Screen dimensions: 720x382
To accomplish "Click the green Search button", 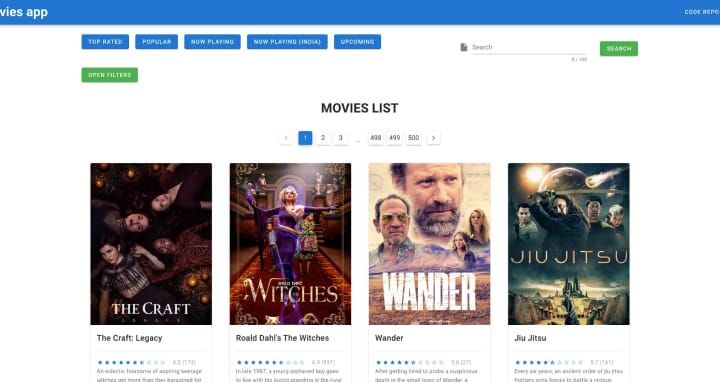I will point(619,49).
